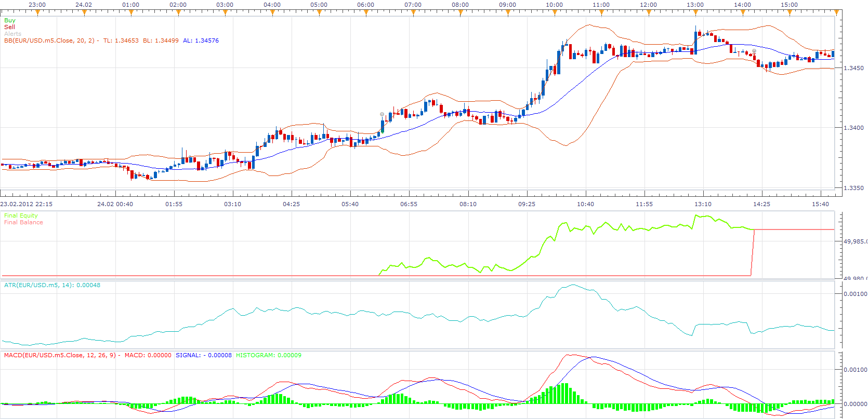The height and width of the screenshot is (419, 868).
Task: Select the Final Equity legend label
Action: pyautogui.click(x=21, y=215)
